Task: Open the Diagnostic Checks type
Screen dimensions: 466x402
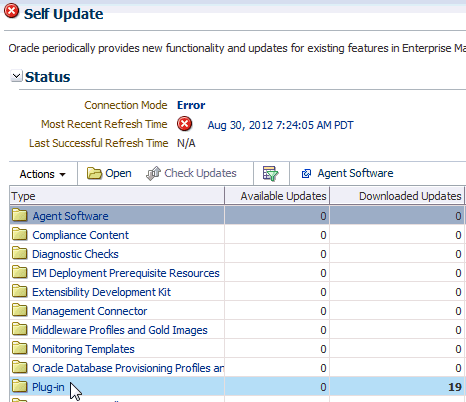Action: [x=75, y=254]
